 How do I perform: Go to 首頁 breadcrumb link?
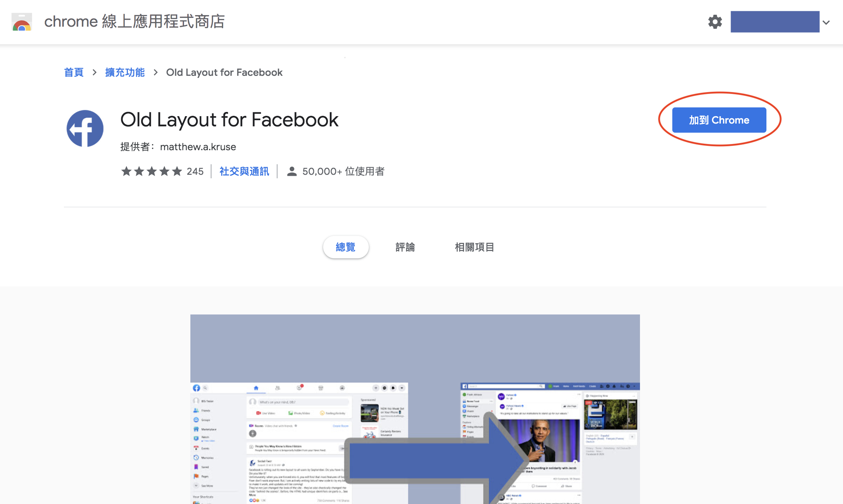[x=74, y=72]
